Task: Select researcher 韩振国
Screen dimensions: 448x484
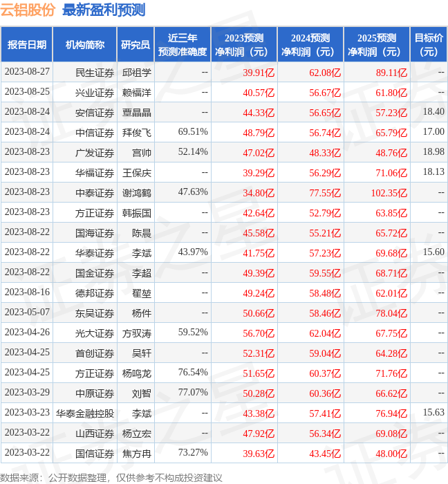Action: pos(137,213)
